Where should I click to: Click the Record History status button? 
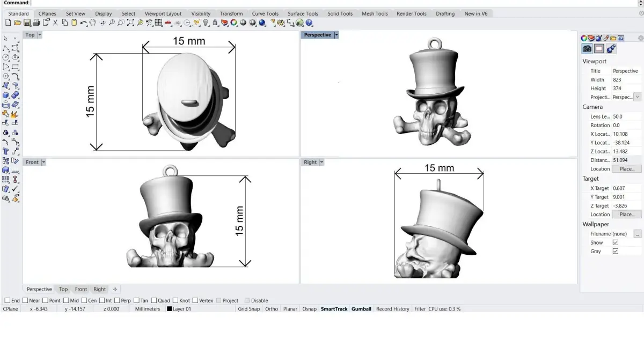pyautogui.click(x=392, y=309)
